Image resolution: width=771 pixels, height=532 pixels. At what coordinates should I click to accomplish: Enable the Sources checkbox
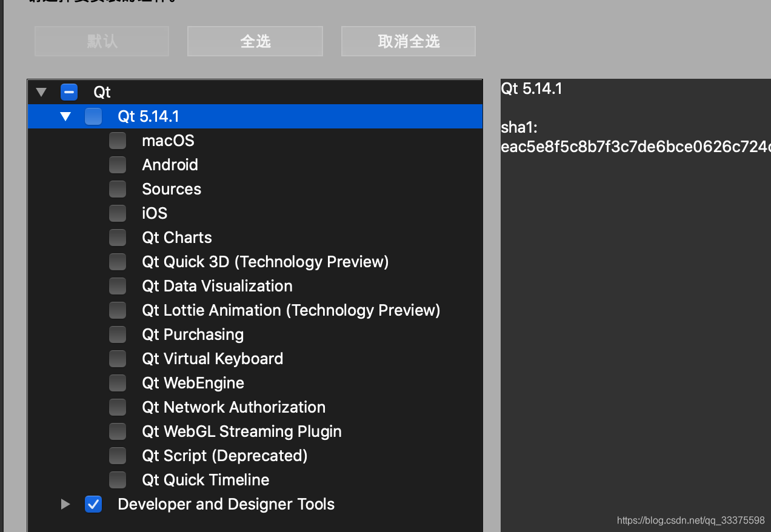click(x=118, y=189)
